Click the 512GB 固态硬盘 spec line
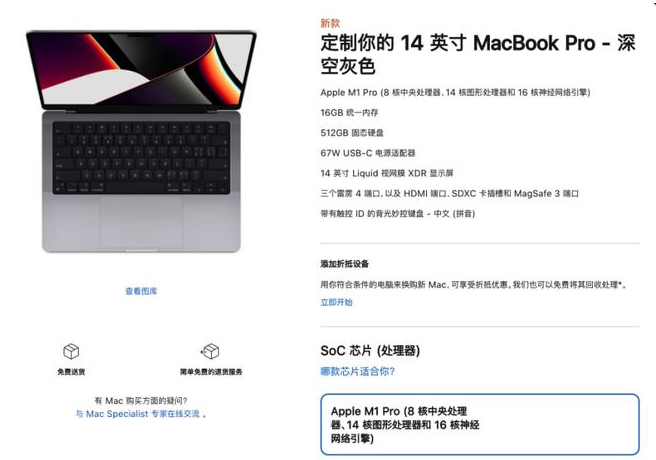Viewport: 656px width, 460px height. tap(352, 133)
